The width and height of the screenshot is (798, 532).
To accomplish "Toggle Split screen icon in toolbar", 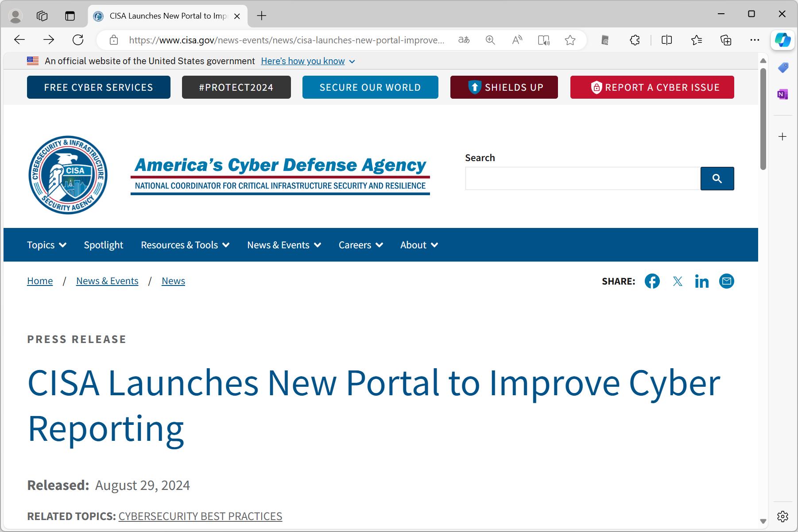I will tap(666, 40).
